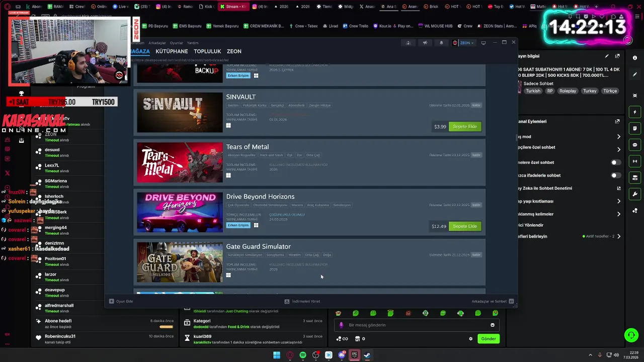Open Steam friends activity icon in header
Image resolution: width=644 pixels, height=362 pixels.
408,43
